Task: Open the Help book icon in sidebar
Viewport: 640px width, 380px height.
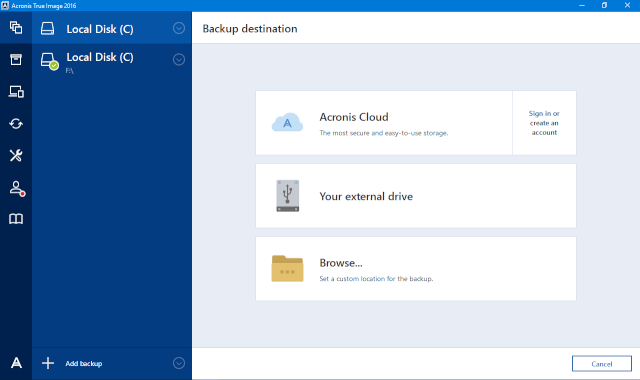Action: coord(16,219)
